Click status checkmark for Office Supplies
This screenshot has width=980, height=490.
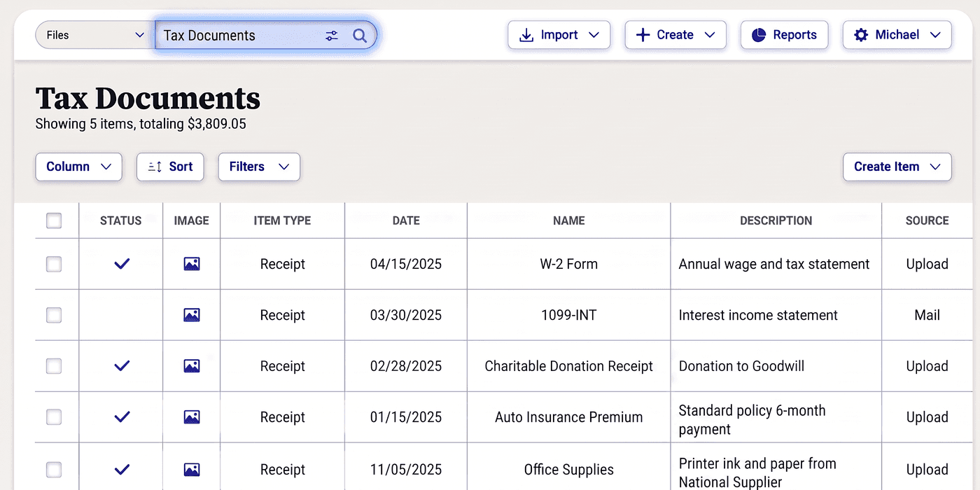[x=122, y=470]
